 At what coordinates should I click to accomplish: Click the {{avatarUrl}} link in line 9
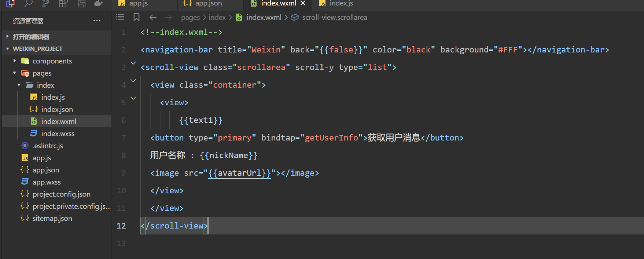click(x=239, y=173)
